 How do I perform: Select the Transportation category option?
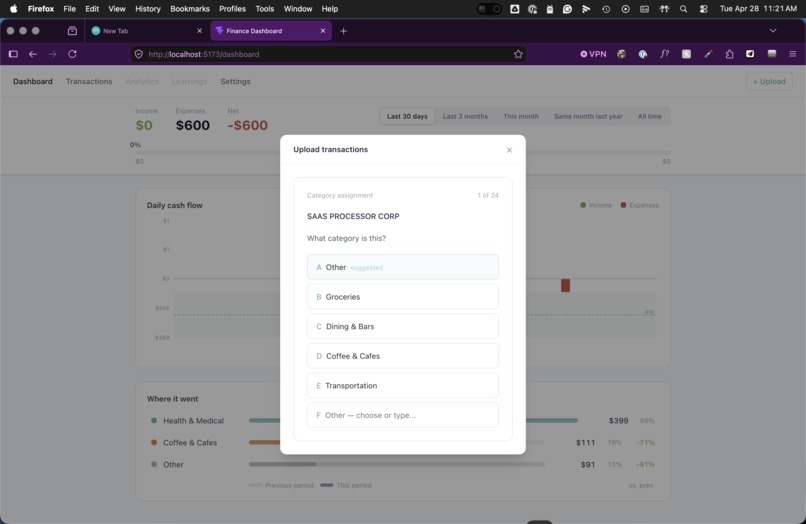tap(402, 386)
